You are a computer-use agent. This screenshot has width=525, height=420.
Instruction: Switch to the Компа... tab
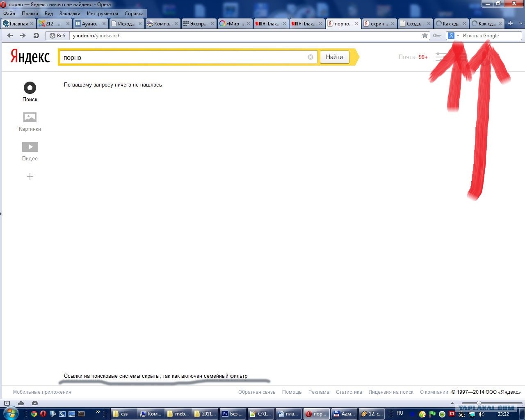[163, 23]
